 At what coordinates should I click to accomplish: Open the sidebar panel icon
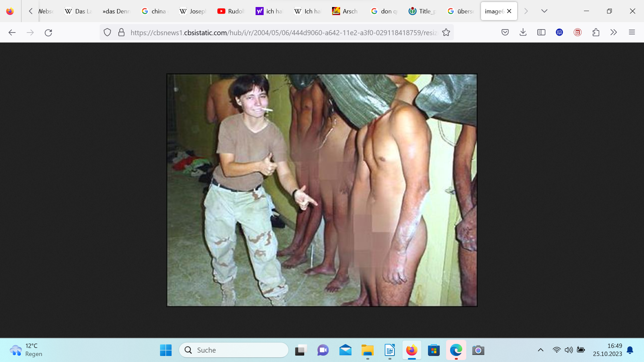(541, 33)
